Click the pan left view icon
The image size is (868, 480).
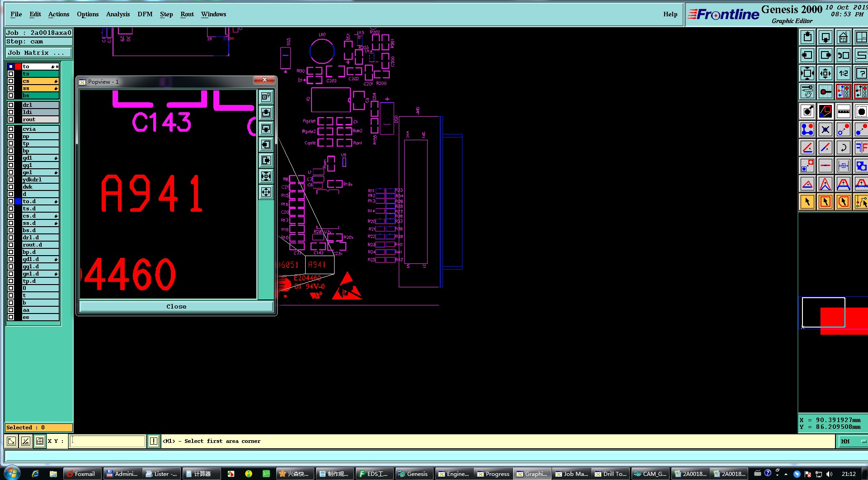click(x=807, y=56)
